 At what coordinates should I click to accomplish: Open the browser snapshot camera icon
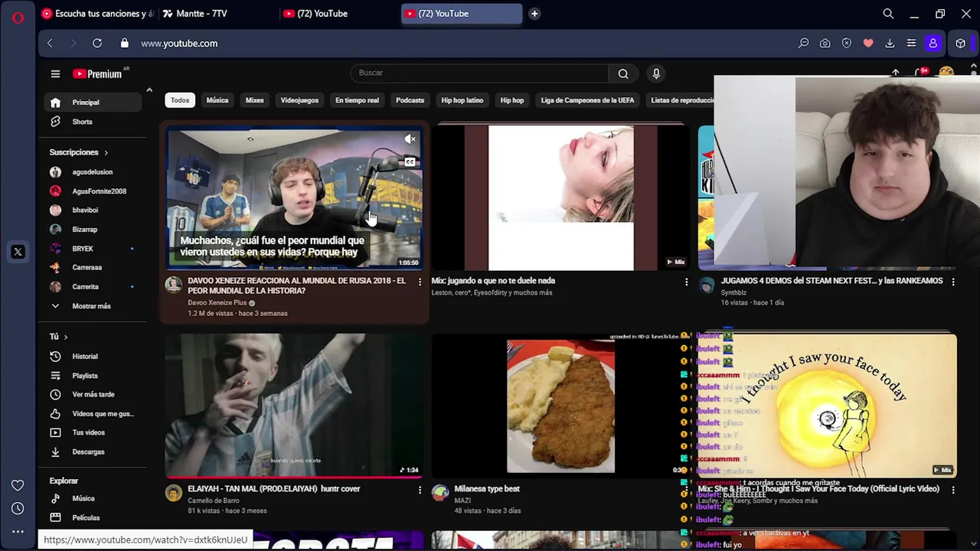pos(825,44)
